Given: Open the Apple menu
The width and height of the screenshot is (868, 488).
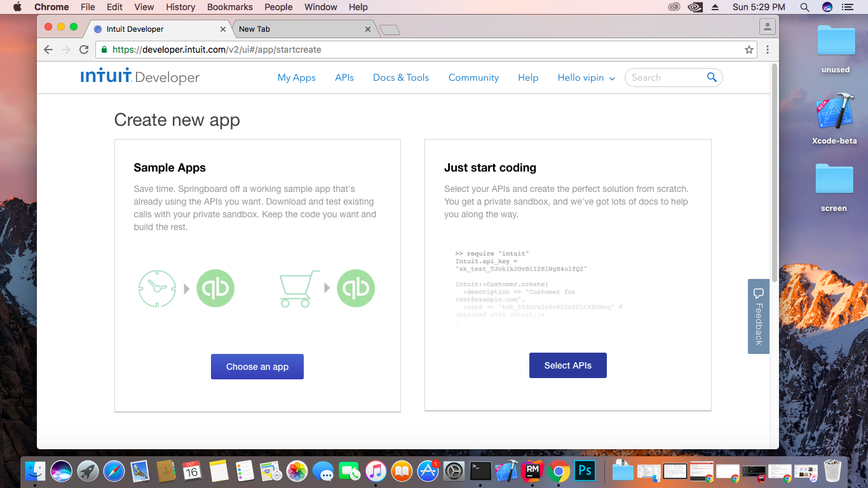Looking at the screenshot, I should point(17,7).
